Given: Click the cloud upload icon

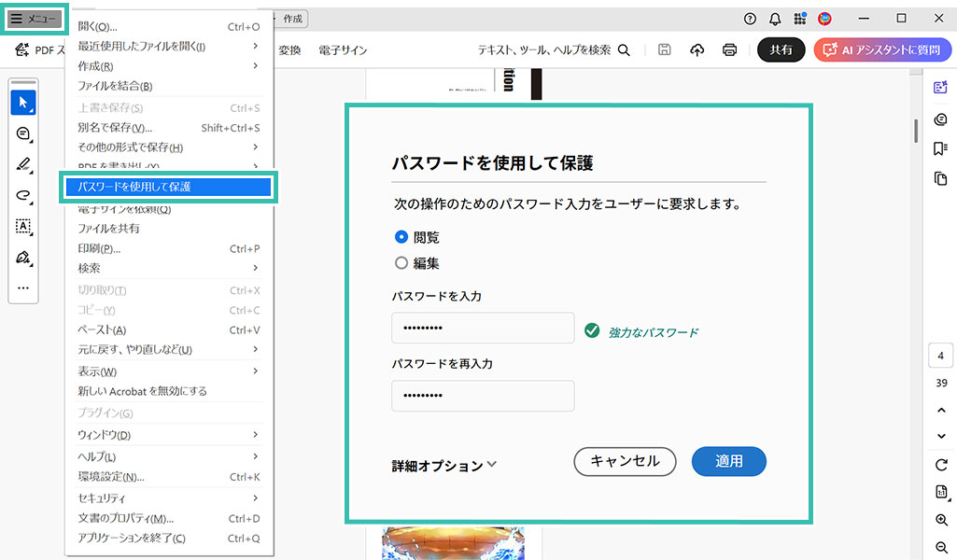Looking at the screenshot, I should coord(697,50).
